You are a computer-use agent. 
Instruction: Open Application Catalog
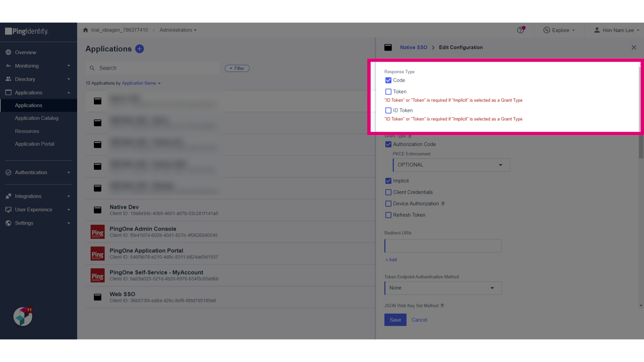coord(37,118)
